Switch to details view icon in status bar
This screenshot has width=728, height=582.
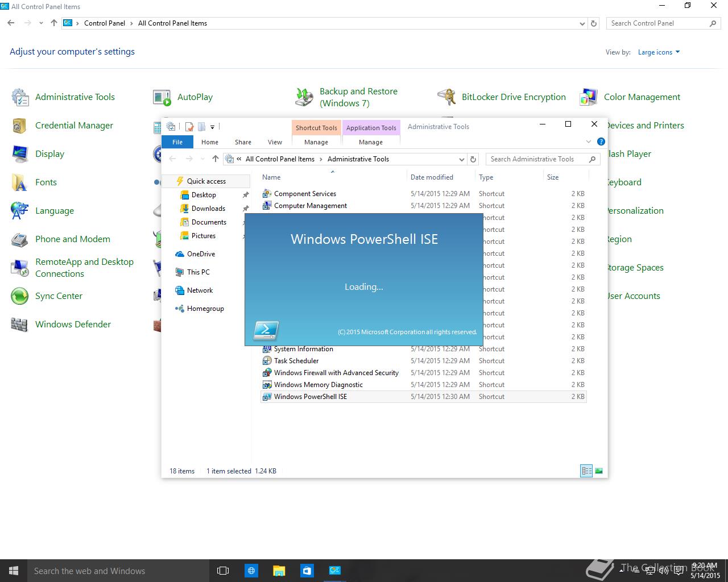586,471
